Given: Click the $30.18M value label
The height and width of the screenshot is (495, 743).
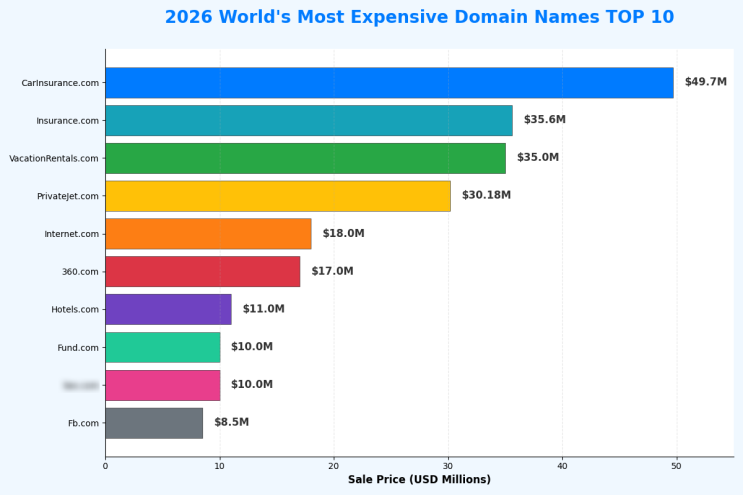Looking at the screenshot, I should (486, 195).
